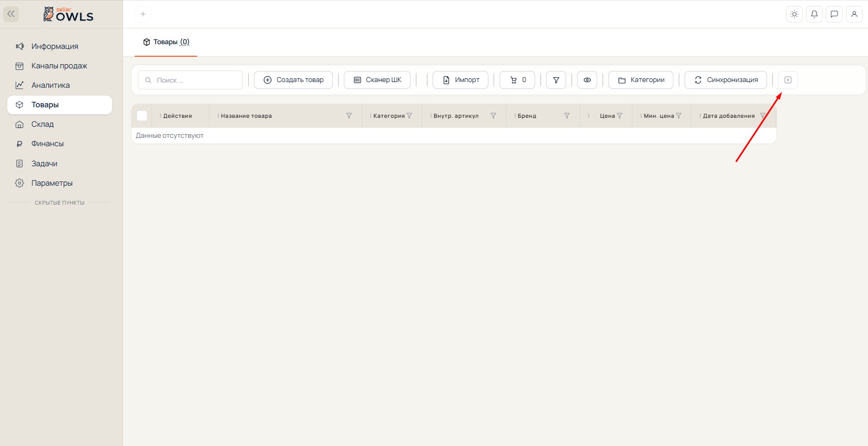
Task: Click the Seller OWLS logo
Action: point(68,14)
